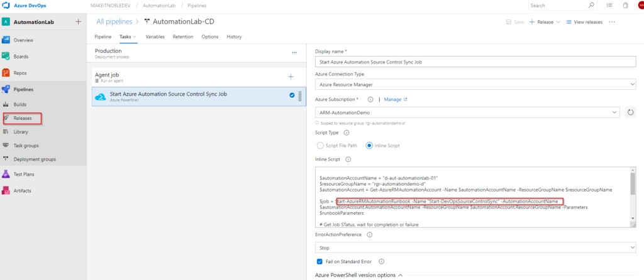Open the Tasks tab
This screenshot has width=644, height=280.
(125, 36)
